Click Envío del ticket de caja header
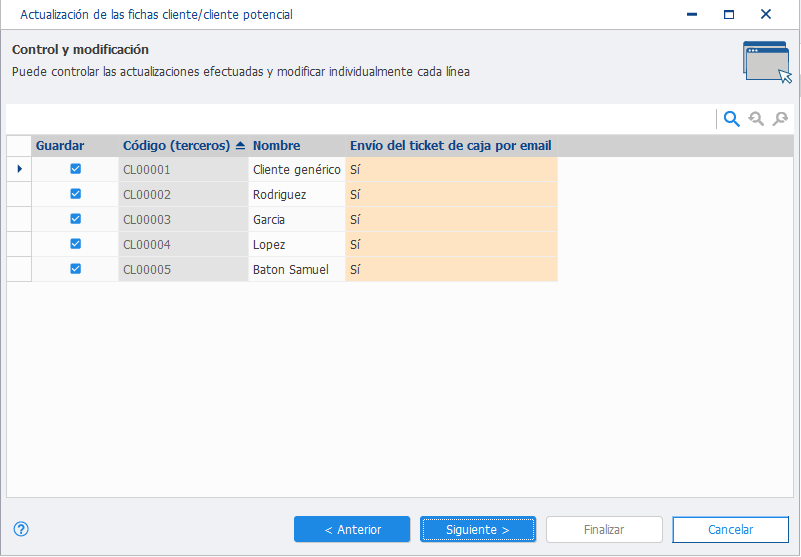The height and width of the screenshot is (557, 801). (x=452, y=146)
